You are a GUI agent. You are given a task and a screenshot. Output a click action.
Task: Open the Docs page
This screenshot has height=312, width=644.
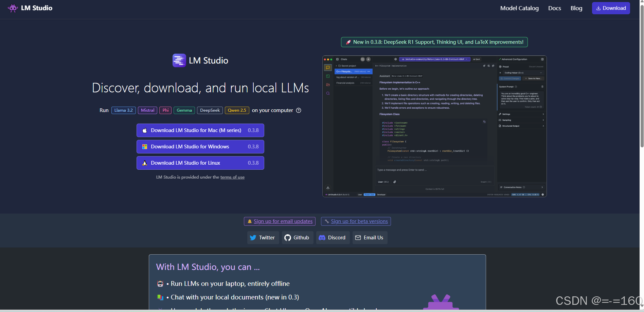pos(554,8)
